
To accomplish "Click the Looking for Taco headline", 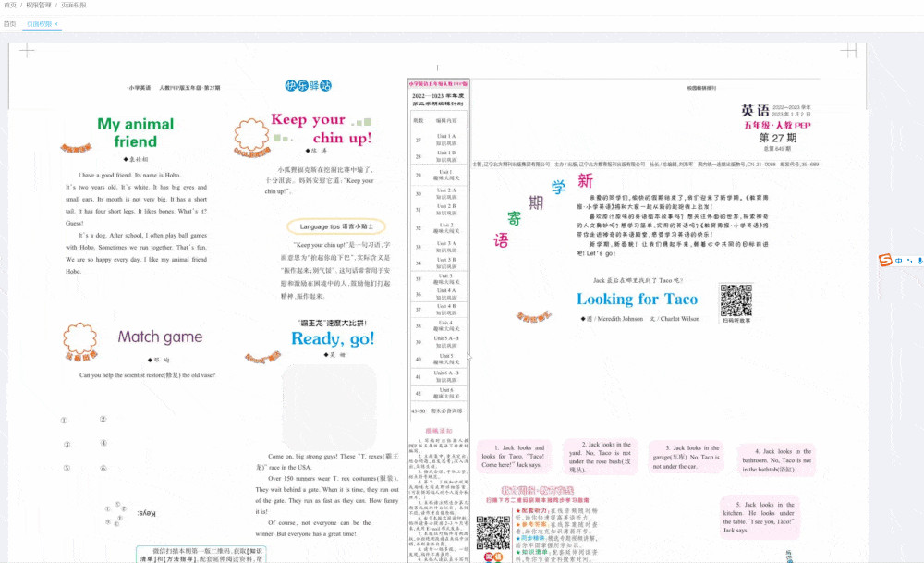I will (x=637, y=299).
